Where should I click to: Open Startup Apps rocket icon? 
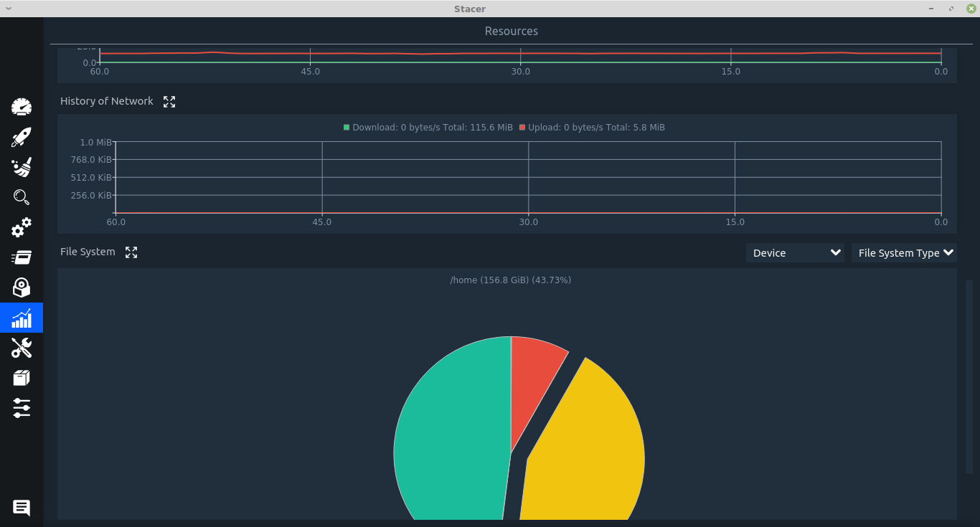pyautogui.click(x=22, y=138)
